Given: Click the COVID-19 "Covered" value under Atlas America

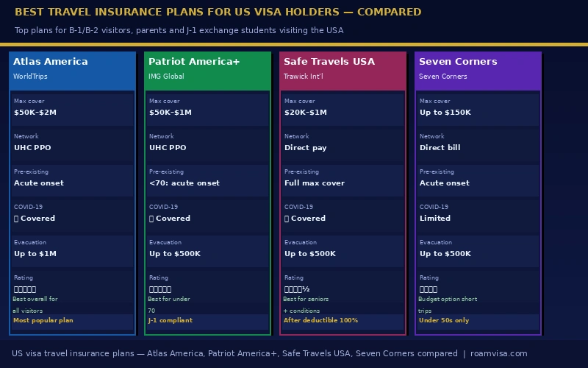Looking at the screenshot, I should pyautogui.click(x=35, y=218).
